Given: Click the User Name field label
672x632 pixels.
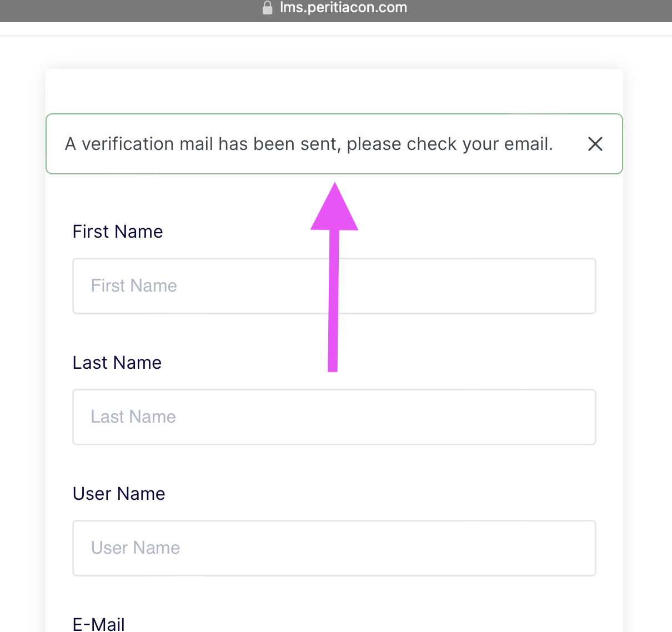Looking at the screenshot, I should [x=119, y=494].
